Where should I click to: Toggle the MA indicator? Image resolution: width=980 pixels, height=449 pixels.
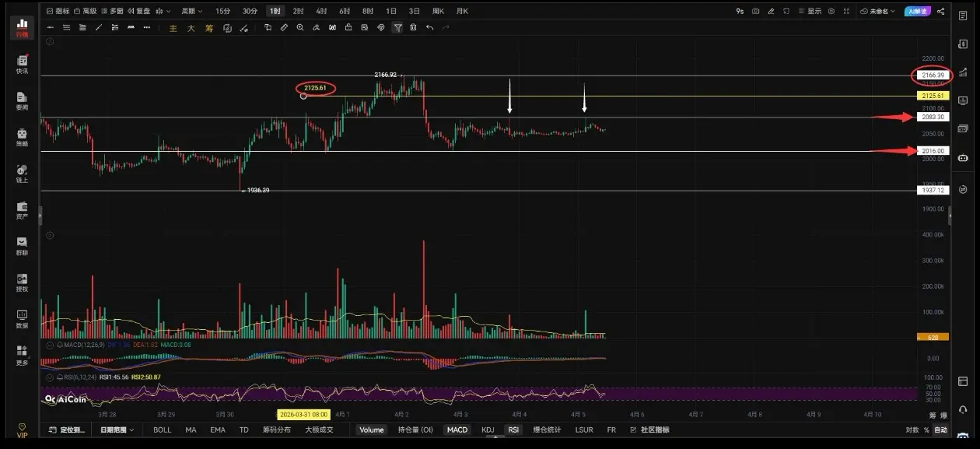[x=191, y=430]
